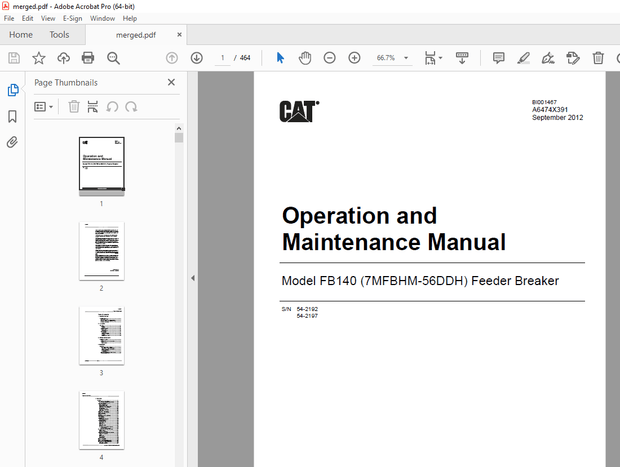Viewport: 620px width, 467px height.
Task: Open thumbnails panel options dropdown
Action: (x=43, y=107)
